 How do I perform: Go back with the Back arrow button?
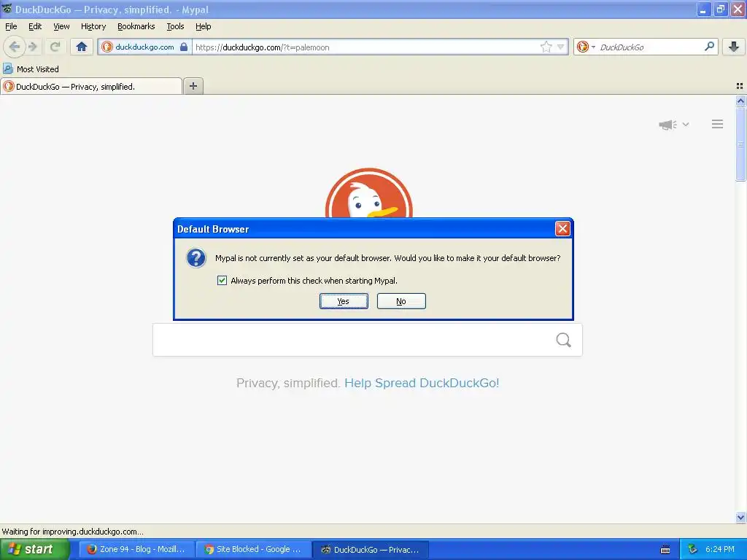tap(14, 47)
